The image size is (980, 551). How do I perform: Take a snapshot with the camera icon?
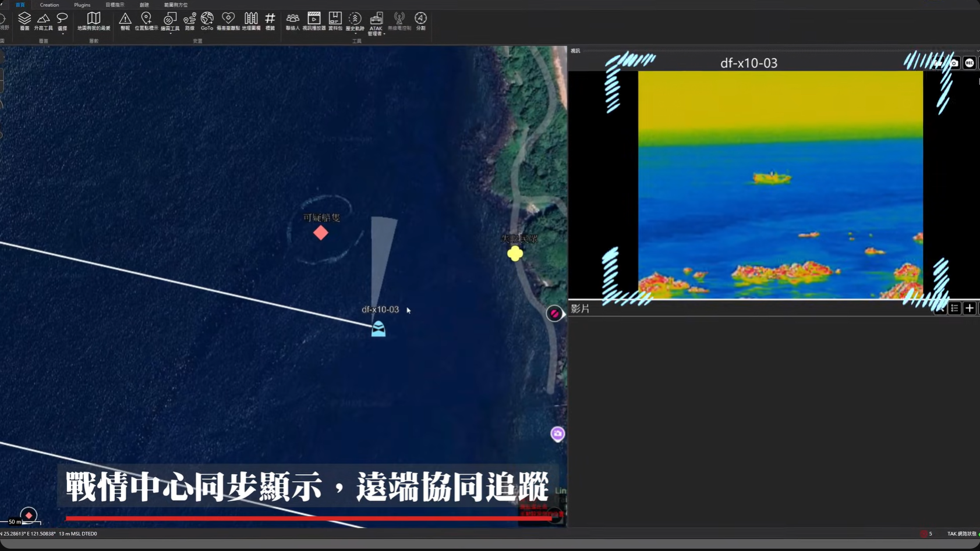(954, 63)
